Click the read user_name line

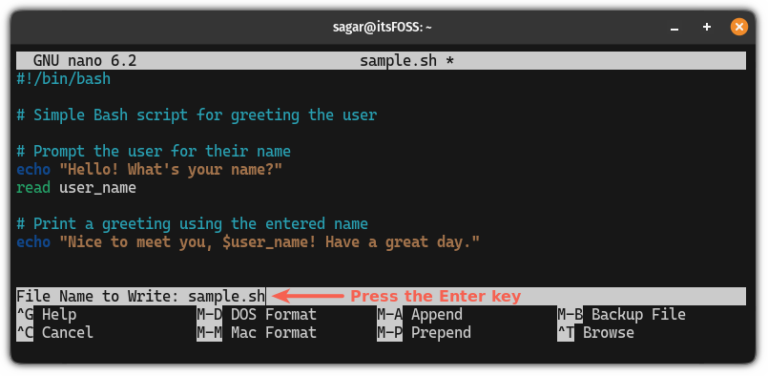pos(76,188)
